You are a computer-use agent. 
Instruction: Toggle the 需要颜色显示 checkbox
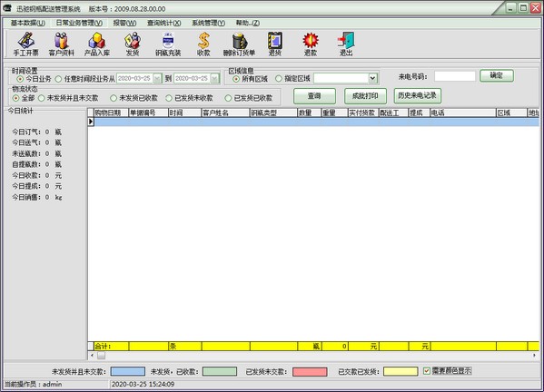point(427,371)
